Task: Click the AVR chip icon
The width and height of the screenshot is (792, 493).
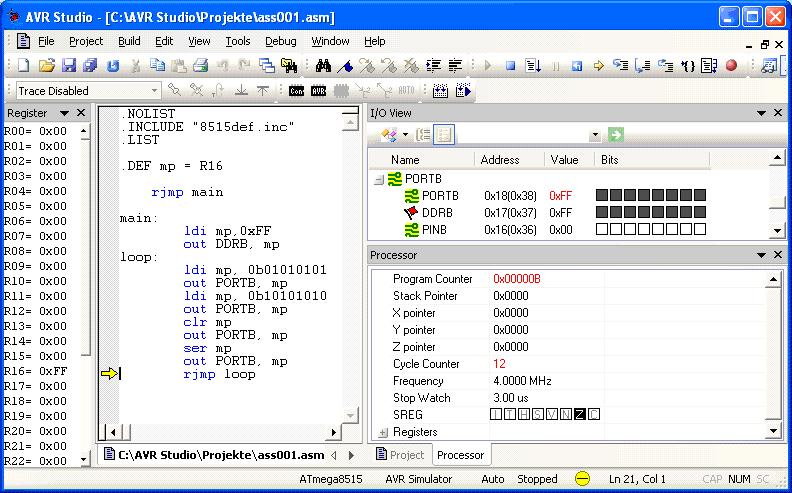Action: (319, 91)
